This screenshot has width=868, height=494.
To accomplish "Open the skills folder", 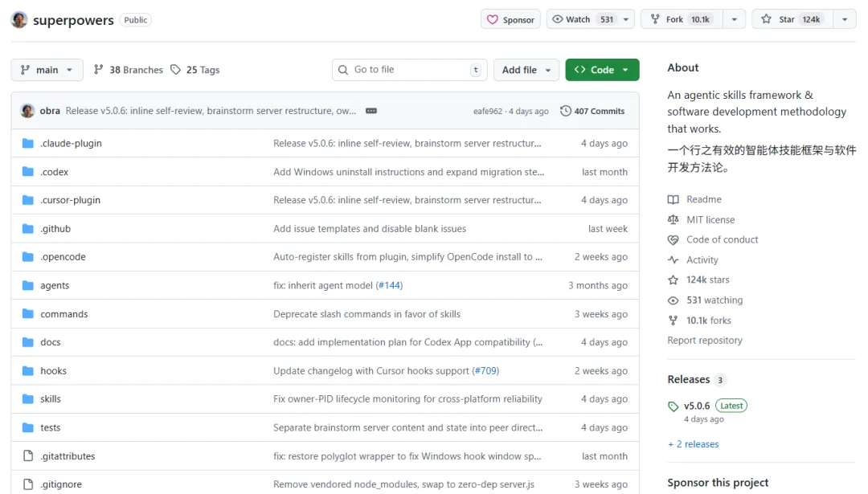I will tap(51, 399).
